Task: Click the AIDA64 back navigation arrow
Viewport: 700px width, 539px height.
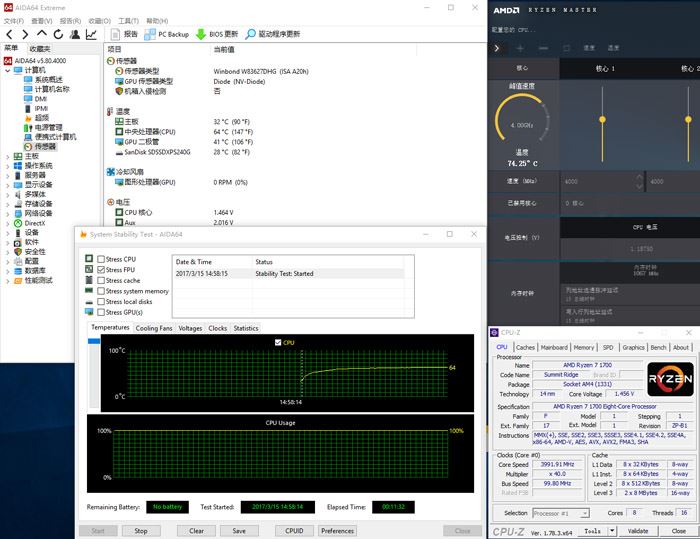Action: 10,34
